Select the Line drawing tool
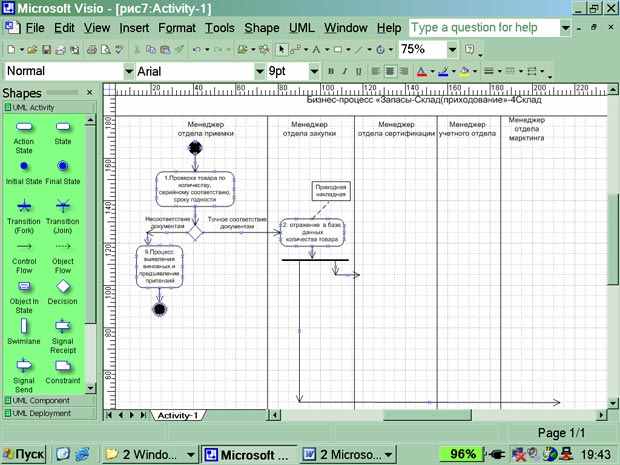 [x=359, y=49]
